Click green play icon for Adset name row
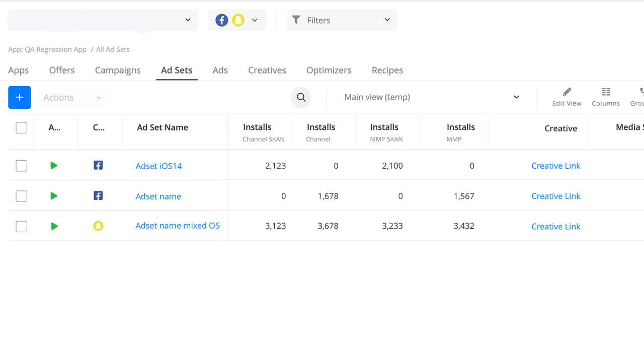This screenshot has width=644, height=344. [x=54, y=196]
